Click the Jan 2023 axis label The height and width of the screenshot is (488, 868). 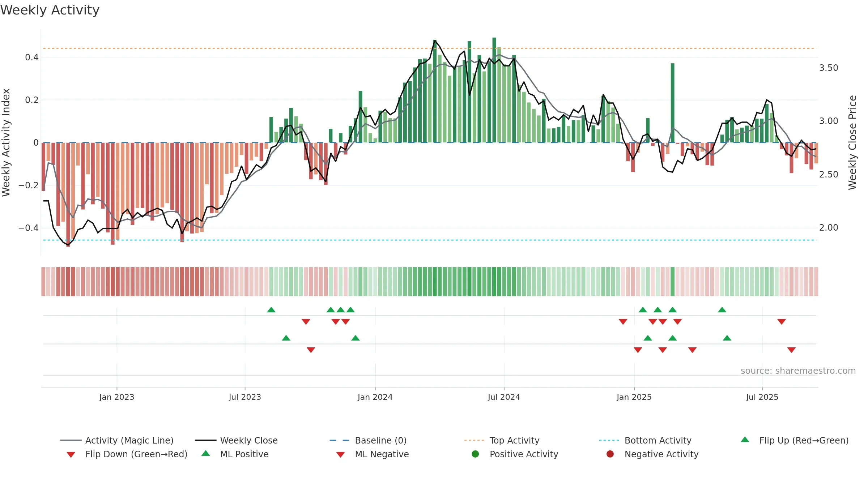[117, 397]
